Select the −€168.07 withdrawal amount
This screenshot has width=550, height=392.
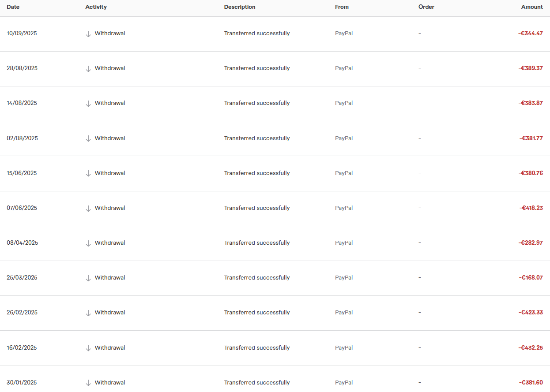[x=531, y=278]
